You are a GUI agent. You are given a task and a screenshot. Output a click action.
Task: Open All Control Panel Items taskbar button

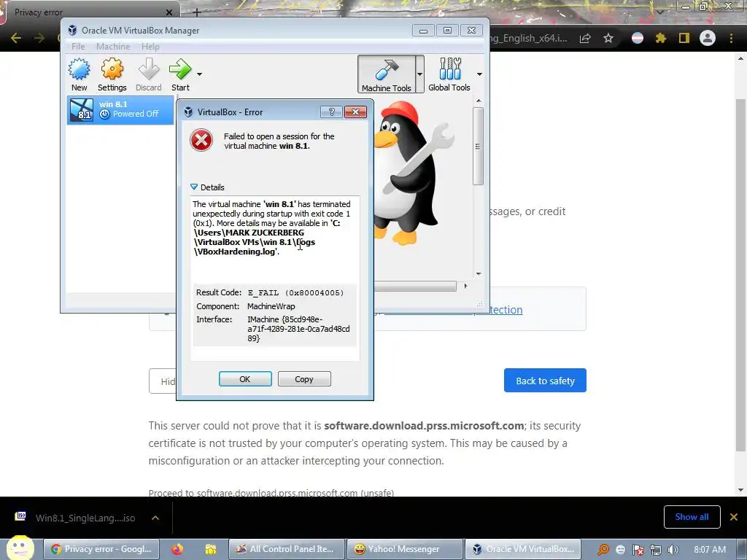(286, 549)
